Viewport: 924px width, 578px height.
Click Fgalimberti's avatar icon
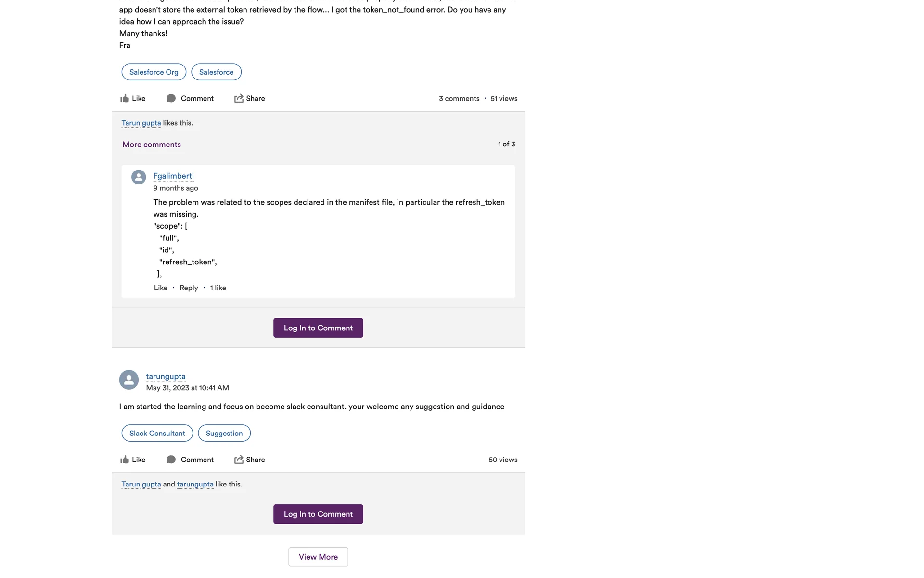[139, 177]
